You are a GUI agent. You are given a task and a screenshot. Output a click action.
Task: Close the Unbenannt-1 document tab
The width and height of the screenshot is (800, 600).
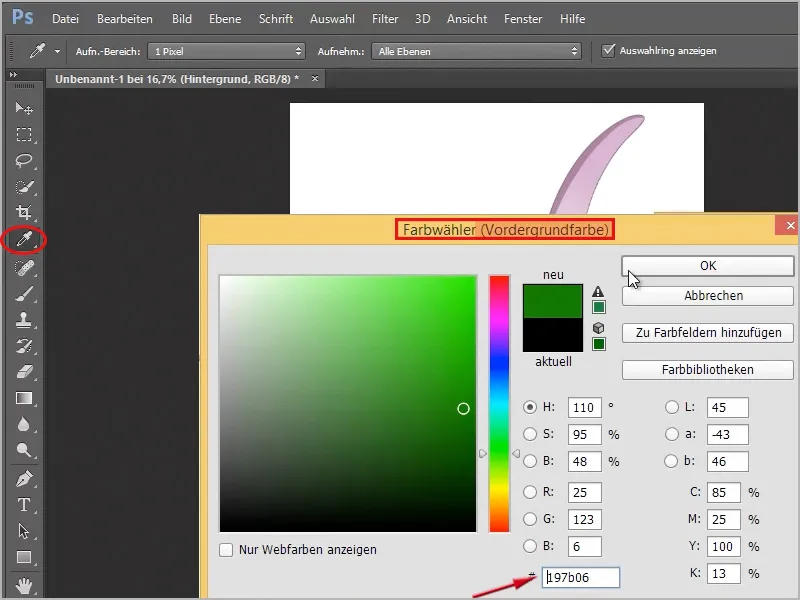click(x=315, y=79)
